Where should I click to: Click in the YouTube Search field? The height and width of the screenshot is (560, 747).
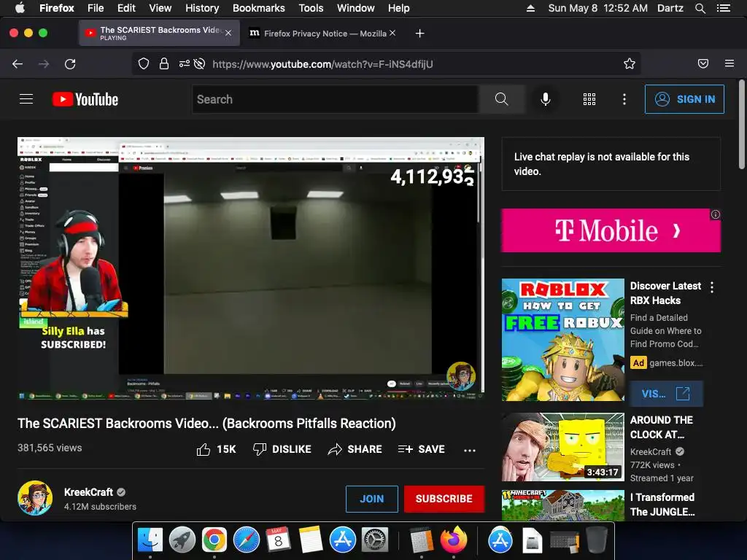click(x=336, y=99)
